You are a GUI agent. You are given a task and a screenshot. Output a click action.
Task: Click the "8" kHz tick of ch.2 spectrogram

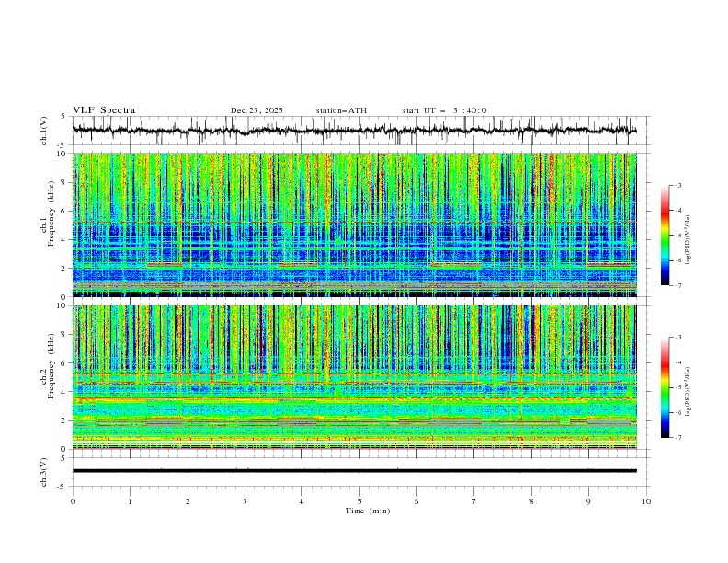65,335
